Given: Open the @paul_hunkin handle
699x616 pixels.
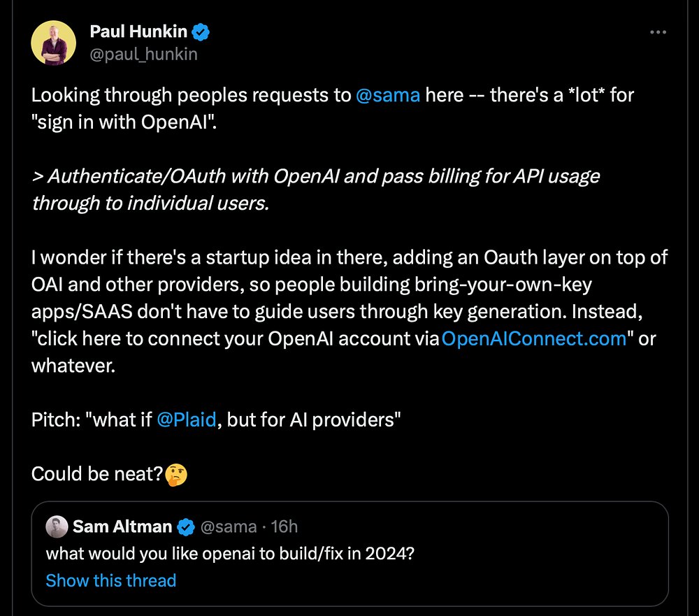Looking at the screenshot, I should 144,54.
